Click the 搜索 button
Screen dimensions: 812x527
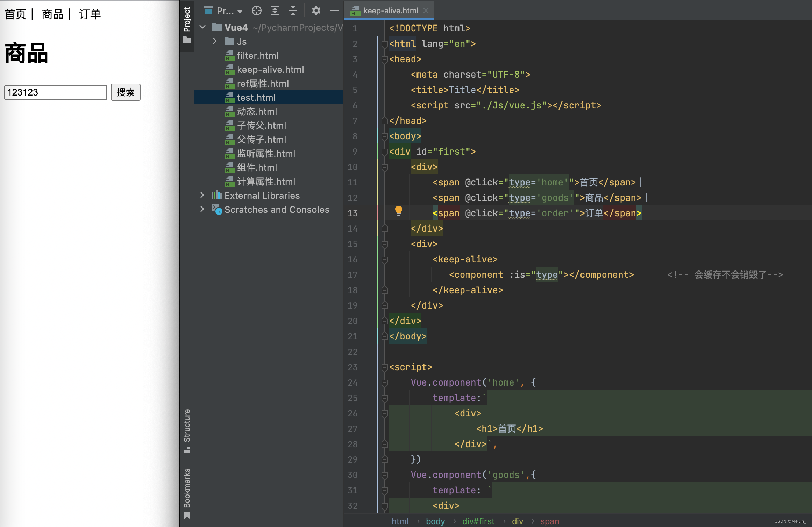[x=126, y=92]
